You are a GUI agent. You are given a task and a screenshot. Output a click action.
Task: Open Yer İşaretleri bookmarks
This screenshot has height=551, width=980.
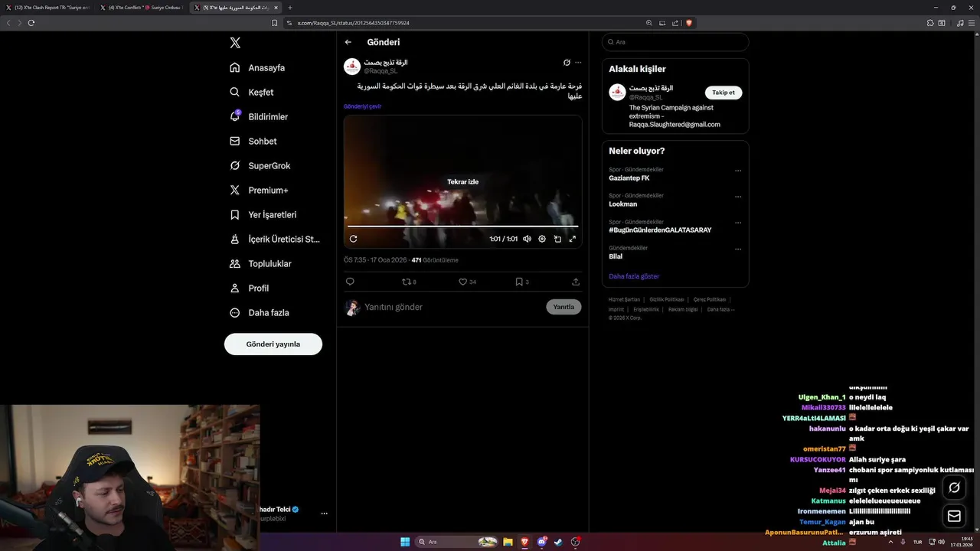263,214
